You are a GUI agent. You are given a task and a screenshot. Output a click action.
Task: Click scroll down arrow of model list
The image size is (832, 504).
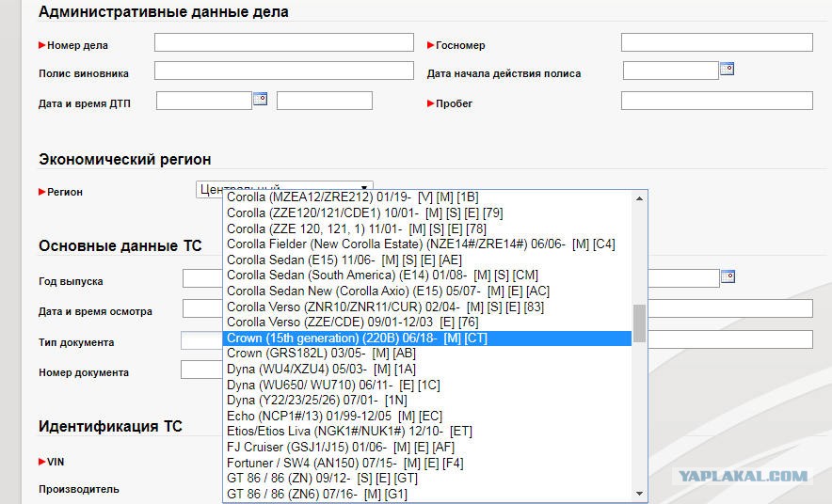tap(639, 494)
